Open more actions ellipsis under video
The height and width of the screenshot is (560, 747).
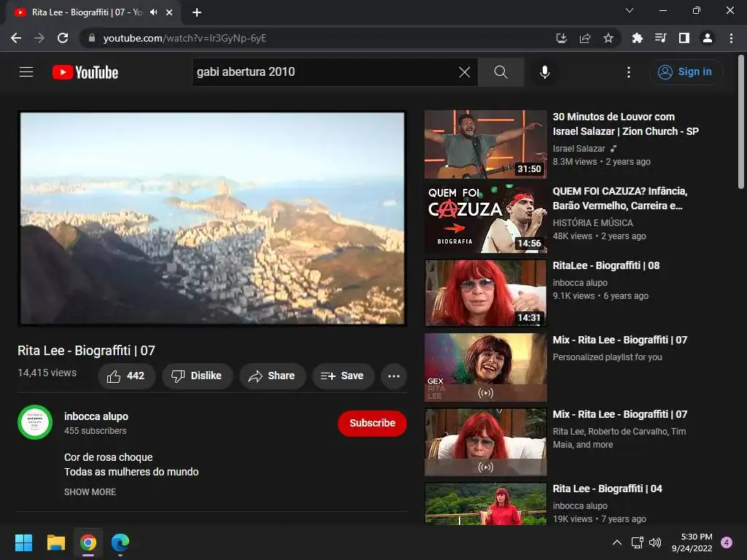tap(393, 376)
